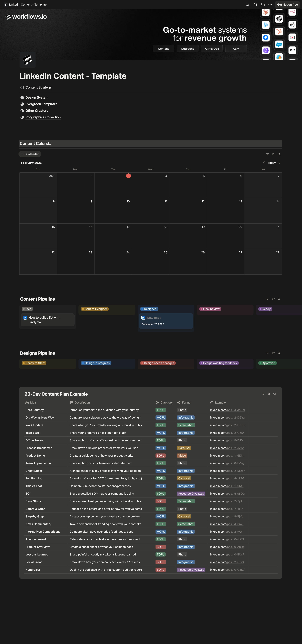The height and width of the screenshot is (644, 302).
Task: Click the Today button in calendar
Action: [272, 163]
